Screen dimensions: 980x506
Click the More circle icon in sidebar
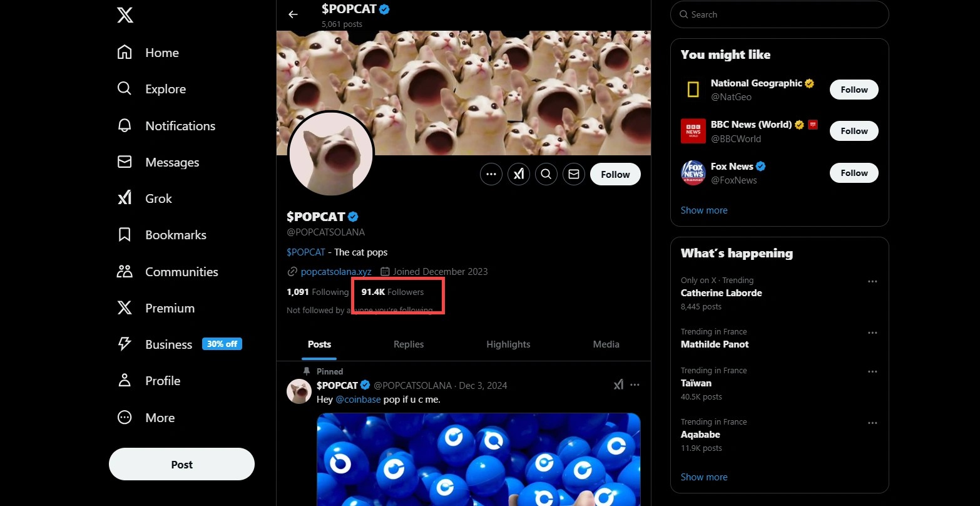(x=125, y=418)
